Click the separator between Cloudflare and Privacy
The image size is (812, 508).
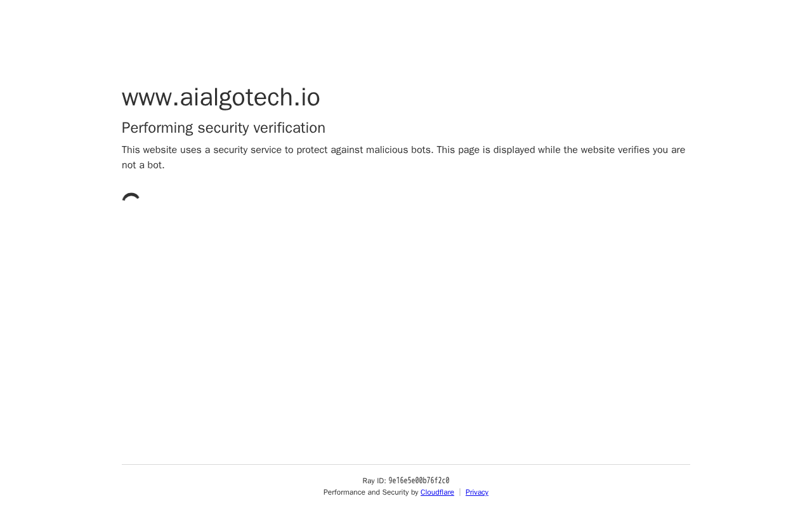pyautogui.click(x=460, y=492)
